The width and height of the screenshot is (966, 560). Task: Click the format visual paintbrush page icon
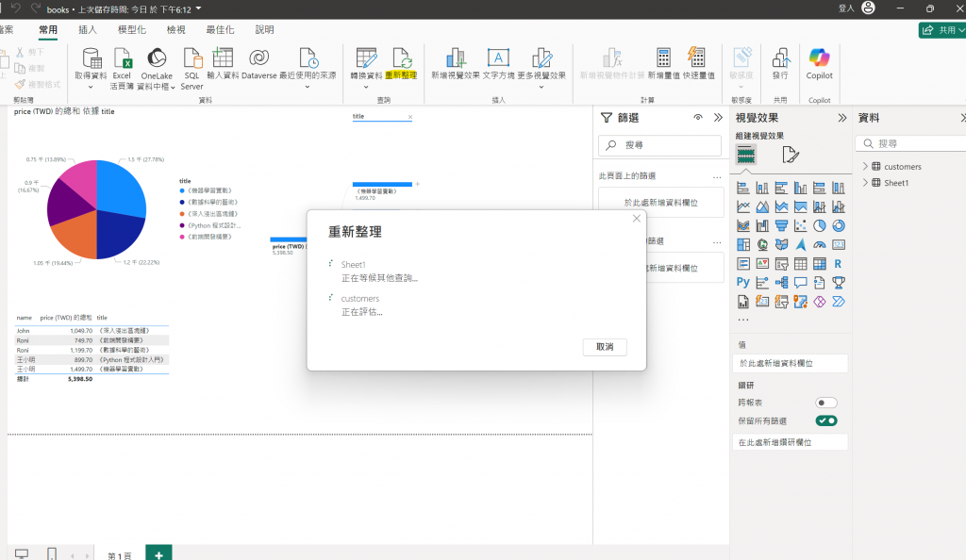791,155
